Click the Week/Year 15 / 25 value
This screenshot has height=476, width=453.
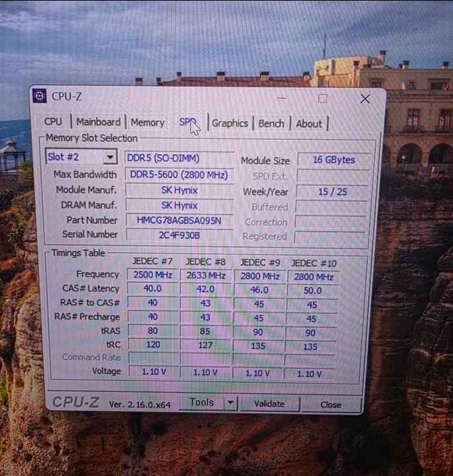coord(333,192)
